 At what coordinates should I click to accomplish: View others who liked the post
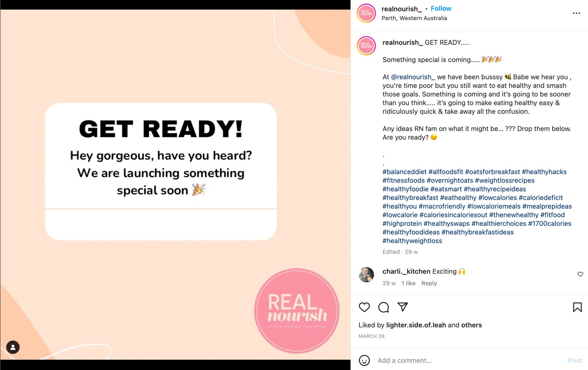pyautogui.click(x=471, y=325)
